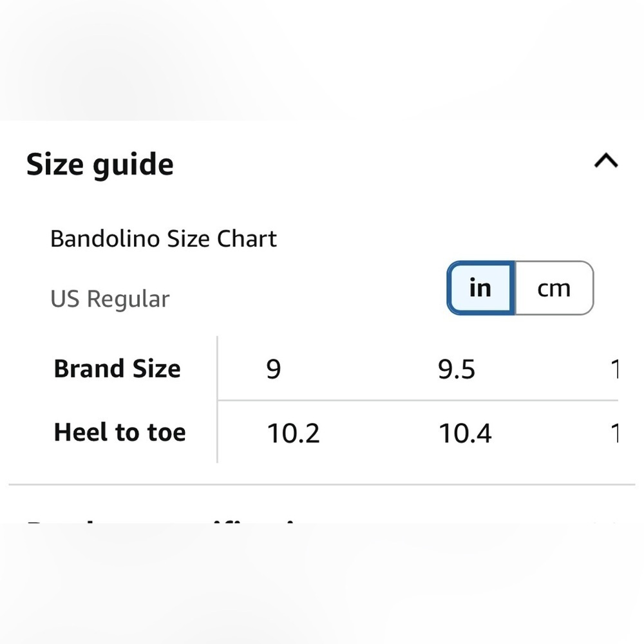Click the partially visible next size column

point(614,369)
